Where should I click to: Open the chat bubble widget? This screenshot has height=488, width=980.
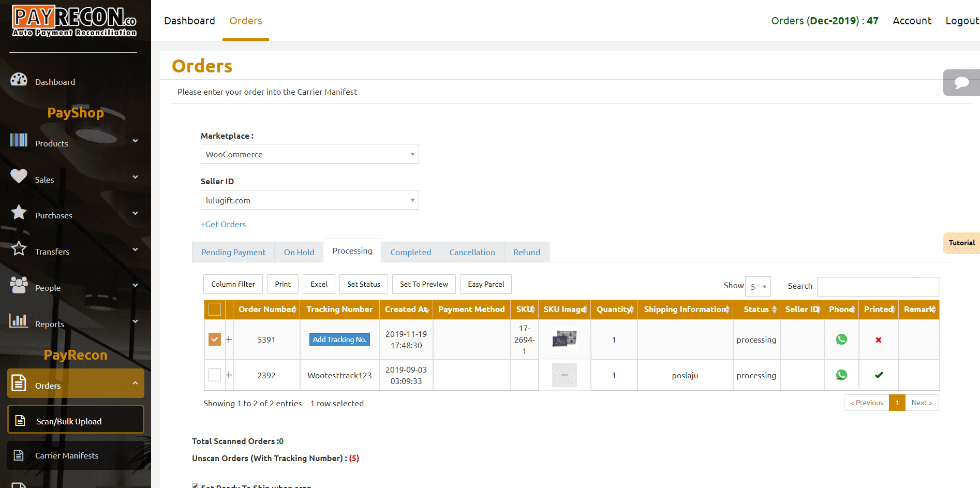pyautogui.click(x=961, y=83)
